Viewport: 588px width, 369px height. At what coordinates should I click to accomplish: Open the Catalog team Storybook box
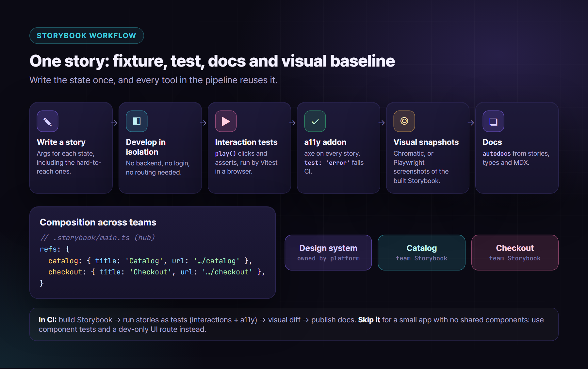click(421, 253)
